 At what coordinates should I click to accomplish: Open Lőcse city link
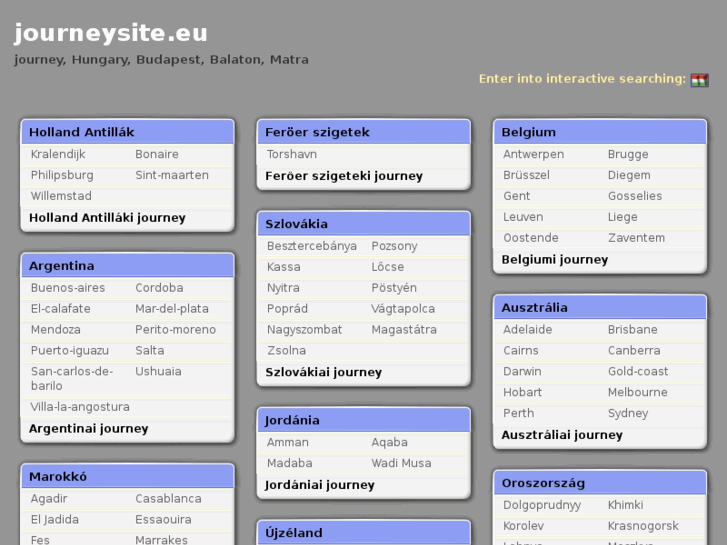pos(388,267)
